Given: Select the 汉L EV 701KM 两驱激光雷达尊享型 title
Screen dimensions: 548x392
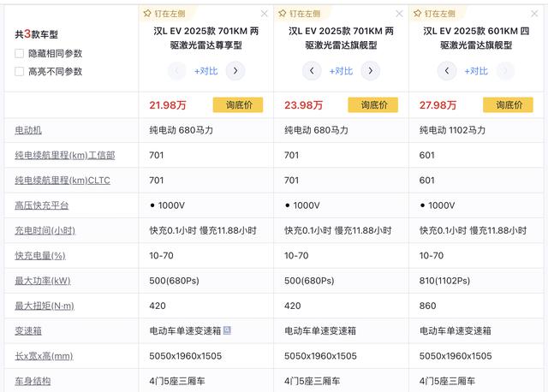Looking at the screenshot, I should coord(206,38).
